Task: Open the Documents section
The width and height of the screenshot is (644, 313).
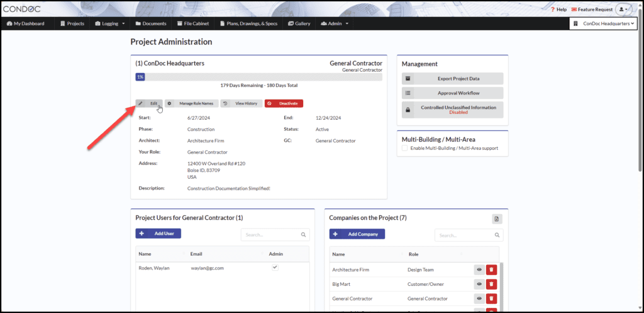Action: point(151,23)
